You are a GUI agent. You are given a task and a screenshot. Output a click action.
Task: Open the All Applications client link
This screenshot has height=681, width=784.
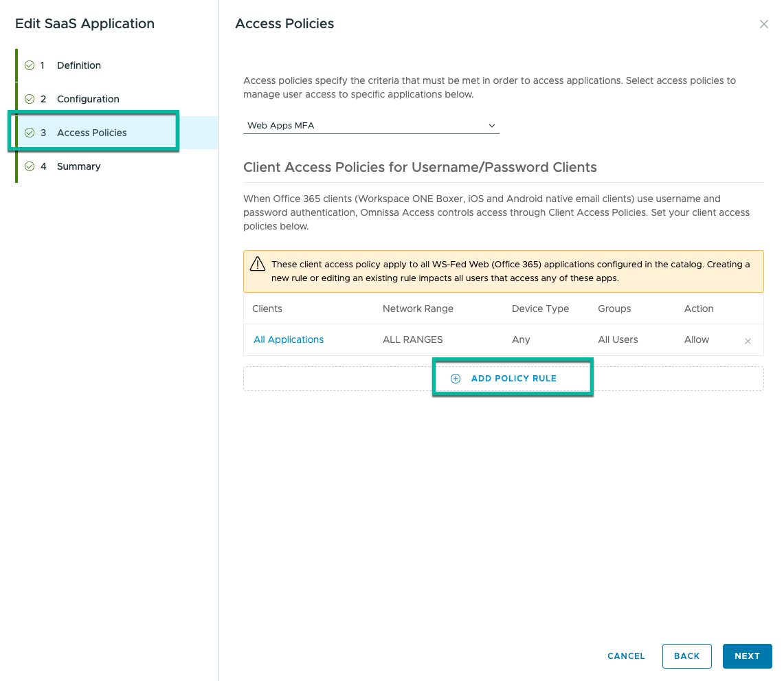pyautogui.click(x=289, y=339)
